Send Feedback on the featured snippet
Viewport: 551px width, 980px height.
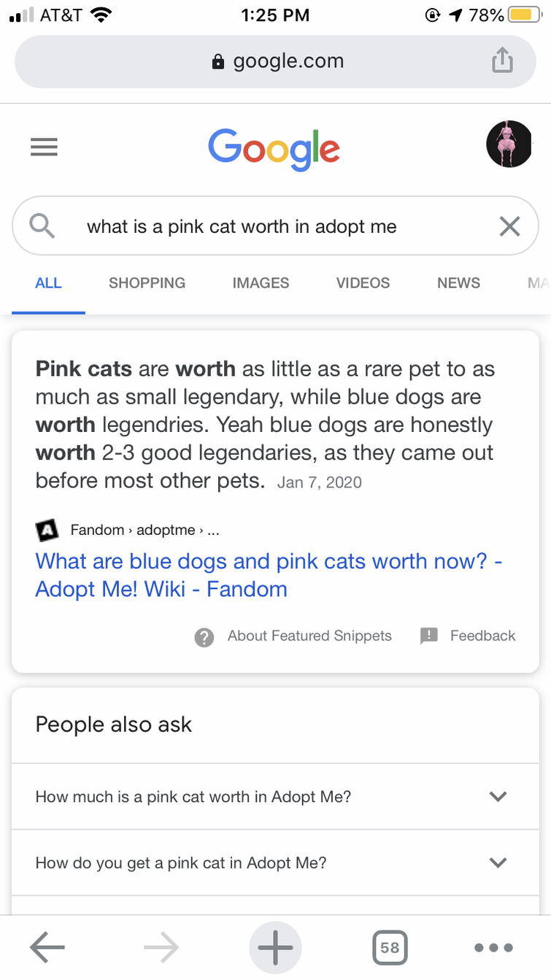pos(468,636)
